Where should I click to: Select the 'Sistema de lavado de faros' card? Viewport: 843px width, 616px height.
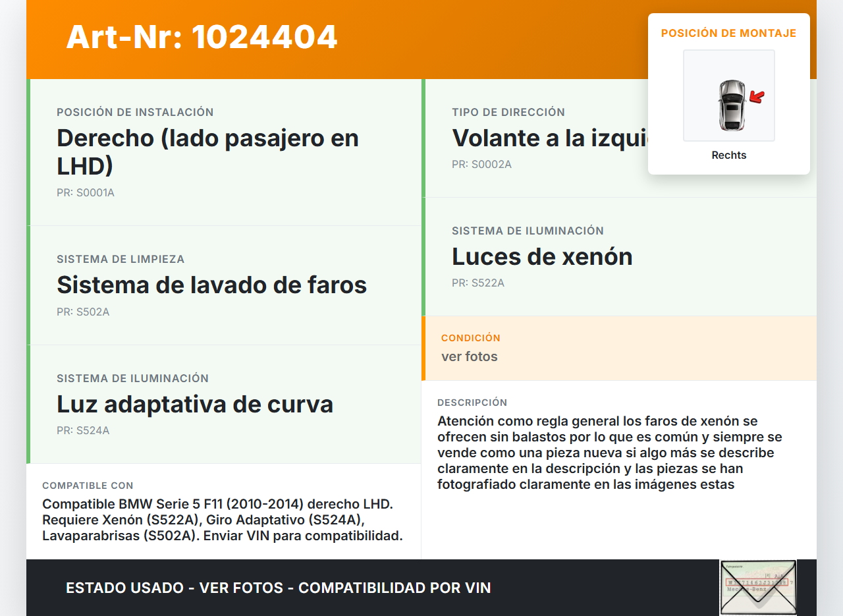click(225, 285)
